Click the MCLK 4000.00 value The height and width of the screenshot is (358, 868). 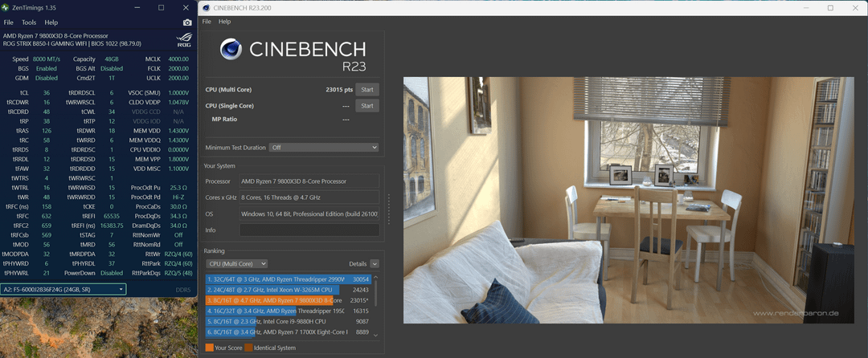pos(178,59)
